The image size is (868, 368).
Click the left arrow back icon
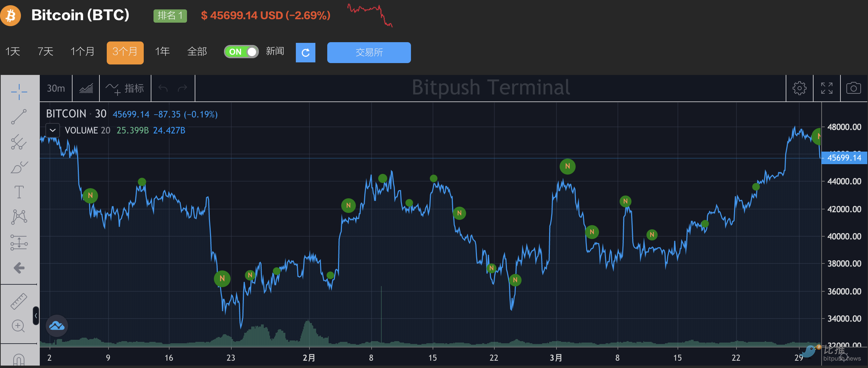(19, 268)
